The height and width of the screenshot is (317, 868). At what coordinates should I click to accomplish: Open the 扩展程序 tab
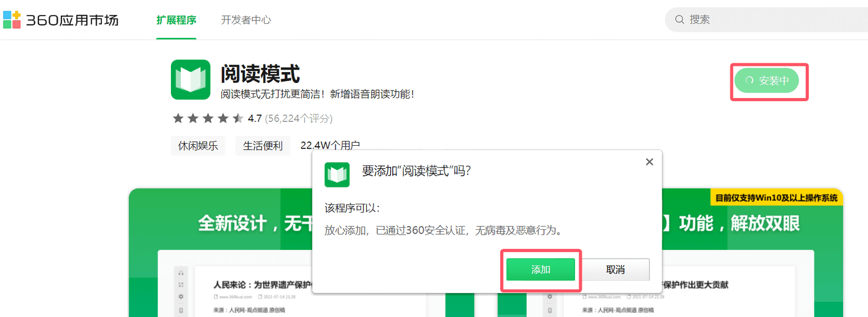(x=176, y=20)
